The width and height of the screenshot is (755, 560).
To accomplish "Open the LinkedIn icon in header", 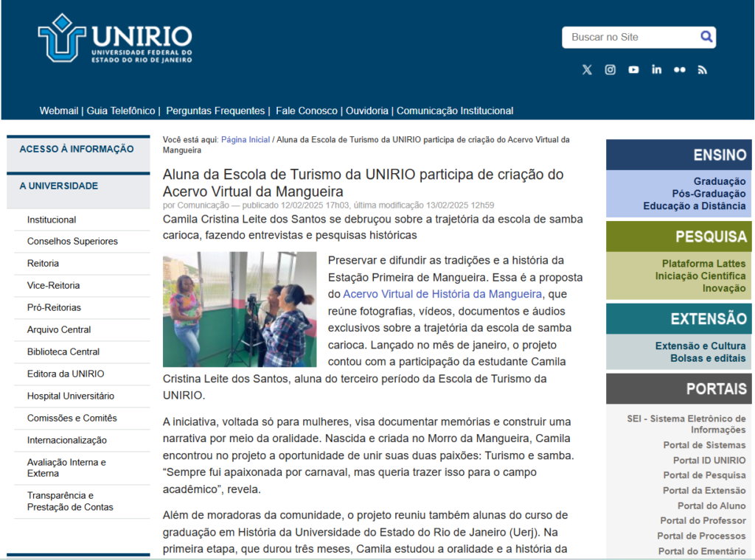I will pos(656,70).
